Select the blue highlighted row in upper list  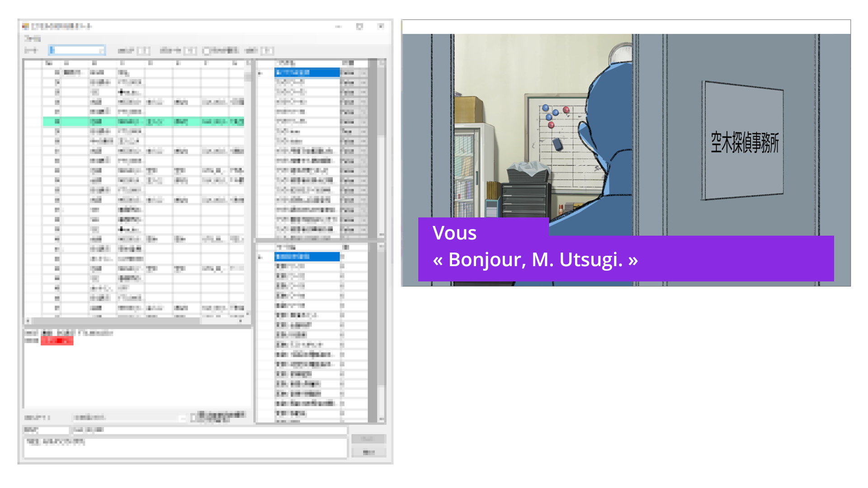pos(307,72)
